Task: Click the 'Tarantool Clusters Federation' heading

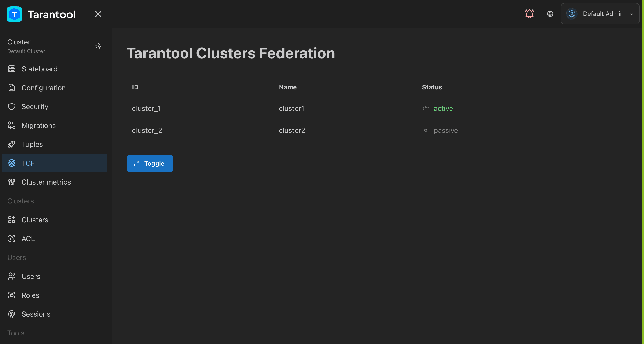Action: click(231, 53)
